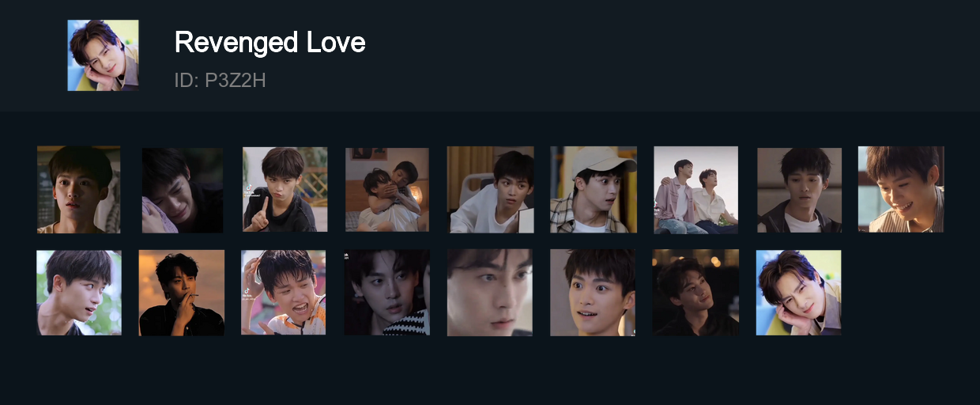Choose the dark sticker of man lying down

(x=182, y=190)
